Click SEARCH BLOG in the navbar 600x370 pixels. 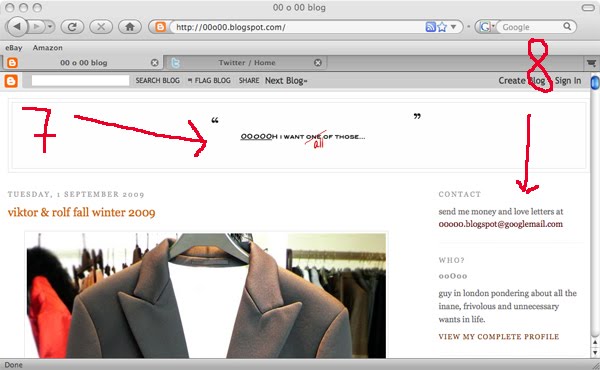pyautogui.click(x=157, y=81)
